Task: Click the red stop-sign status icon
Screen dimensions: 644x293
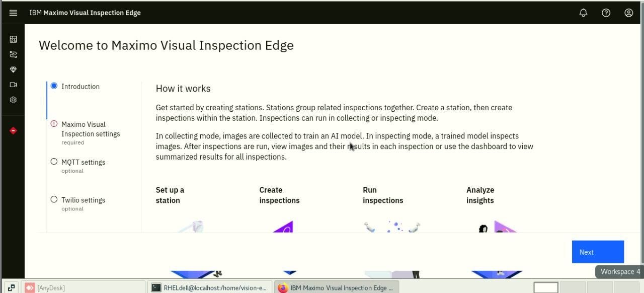Action: [x=13, y=130]
